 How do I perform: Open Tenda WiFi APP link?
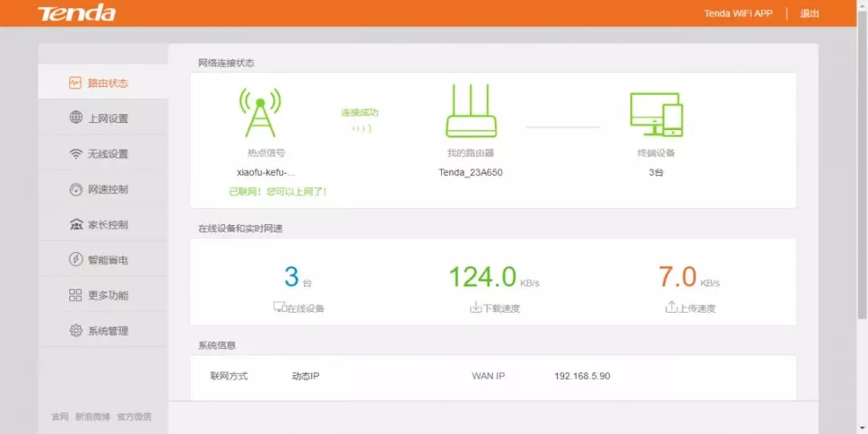pos(738,14)
